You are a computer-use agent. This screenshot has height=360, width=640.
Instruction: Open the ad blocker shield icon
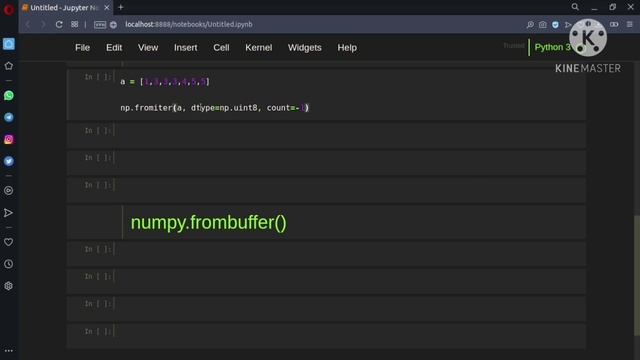pyautogui.click(x=555, y=24)
